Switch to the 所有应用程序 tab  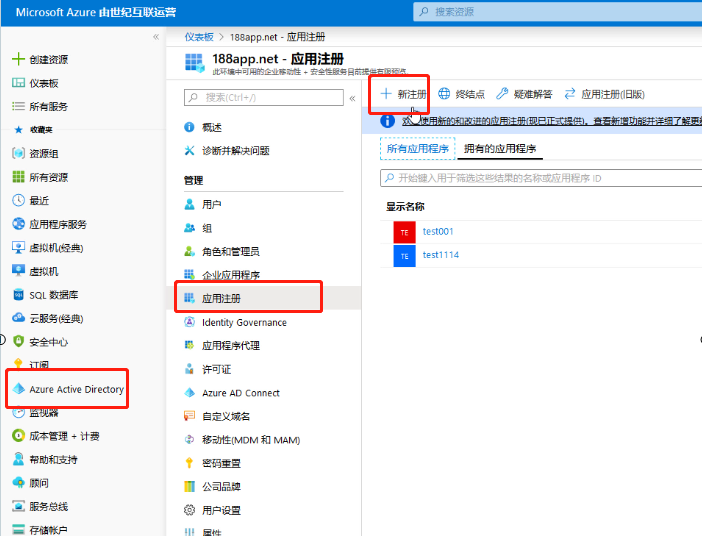(x=418, y=149)
